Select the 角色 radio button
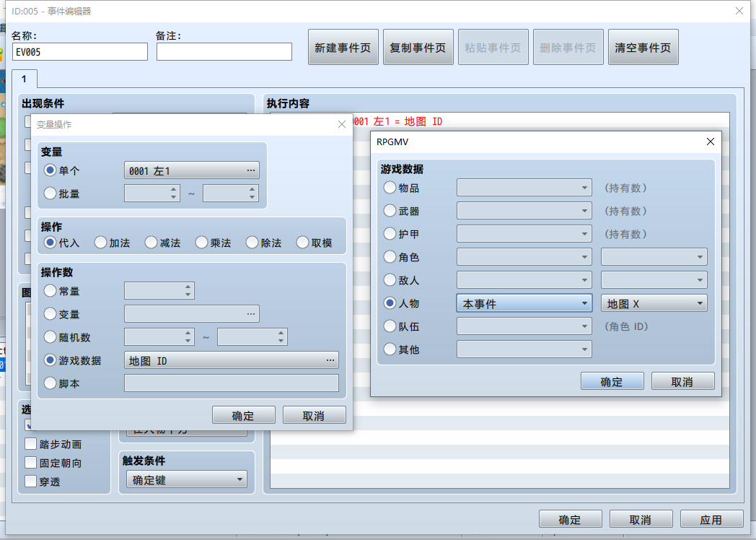The image size is (756, 540). (x=390, y=257)
